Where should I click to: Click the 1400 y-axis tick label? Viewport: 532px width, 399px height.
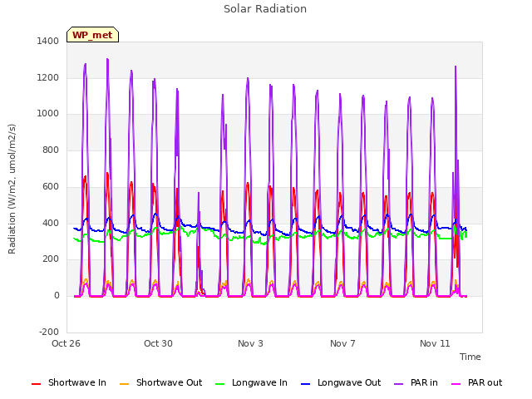point(48,41)
